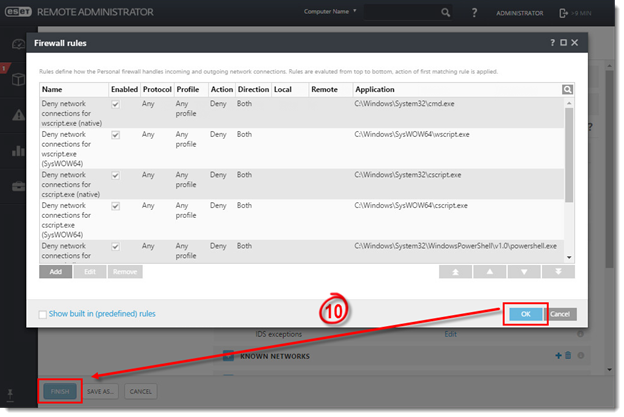
Task: Expand the KNOWN NETWORKS section
Action: [x=228, y=356]
